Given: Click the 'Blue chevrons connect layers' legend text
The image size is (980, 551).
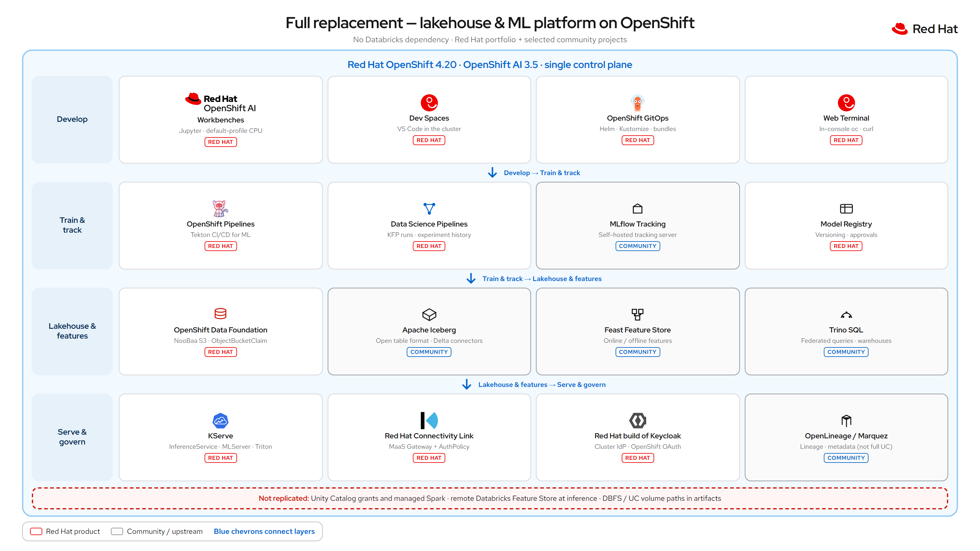Looking at the screenshot, I should tap(264, 531).
